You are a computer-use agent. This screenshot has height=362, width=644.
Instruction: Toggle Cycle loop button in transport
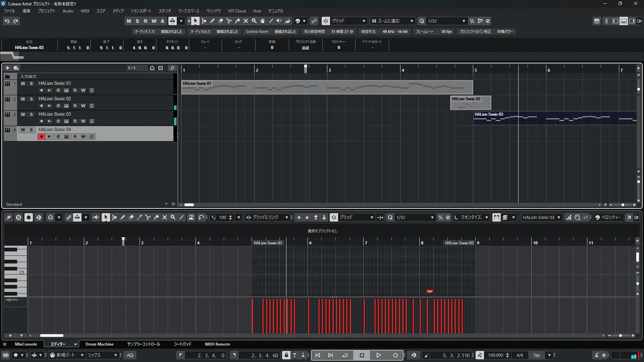[x=345, y=355]
